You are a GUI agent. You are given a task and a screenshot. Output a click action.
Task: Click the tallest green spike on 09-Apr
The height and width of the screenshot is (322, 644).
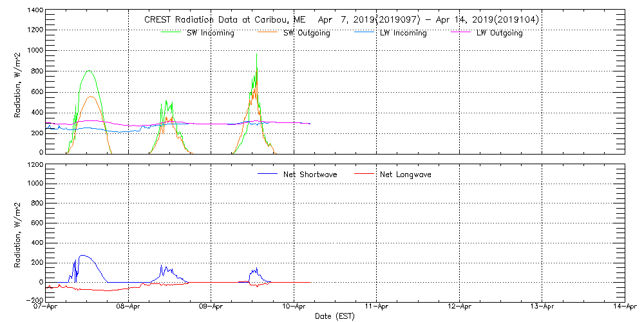coord(257,55)
